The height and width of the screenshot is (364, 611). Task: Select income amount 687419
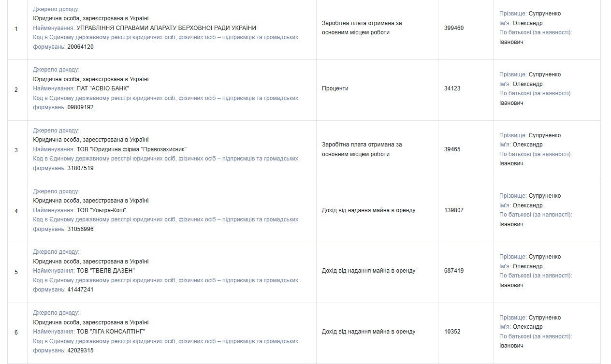coord(454,271)
